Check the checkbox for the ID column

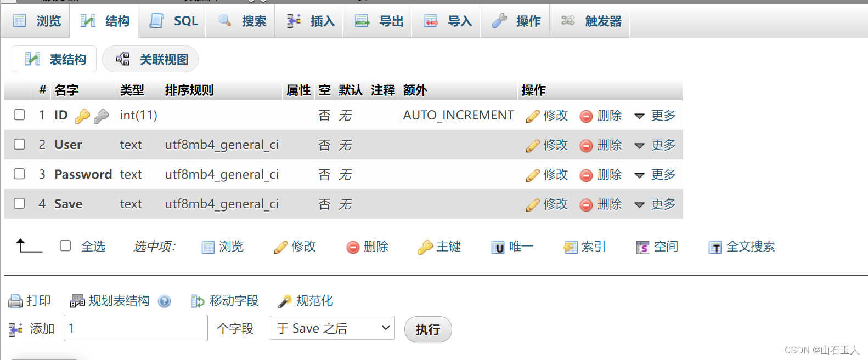[x=19, y=115]
